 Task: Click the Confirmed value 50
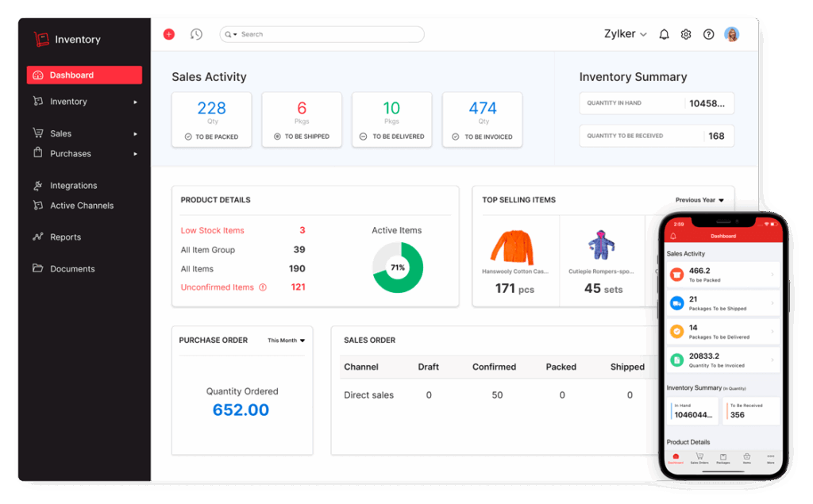tap(497, 395)
